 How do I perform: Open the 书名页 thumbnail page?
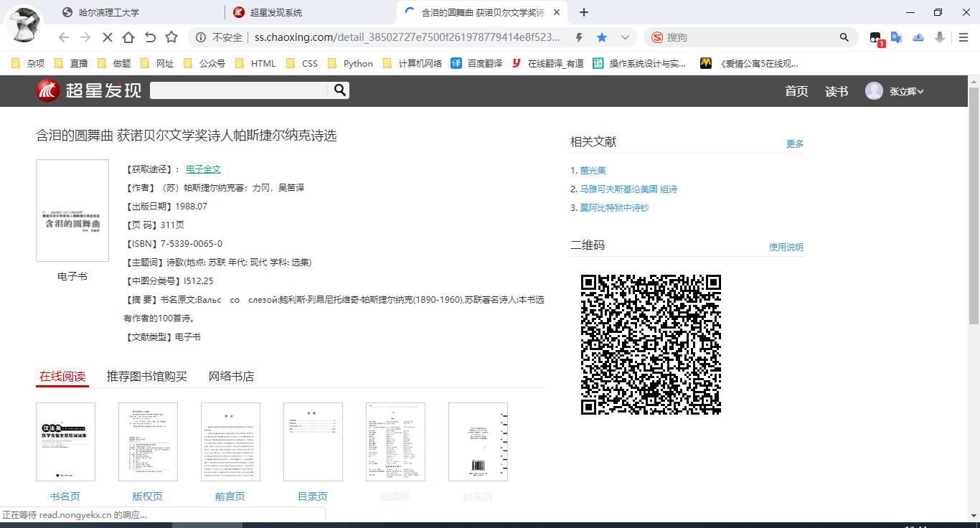pos(65,442)
